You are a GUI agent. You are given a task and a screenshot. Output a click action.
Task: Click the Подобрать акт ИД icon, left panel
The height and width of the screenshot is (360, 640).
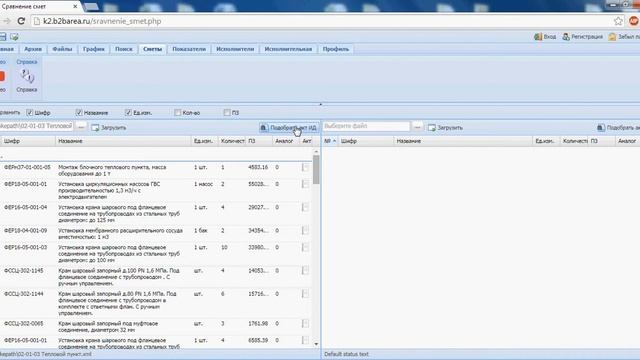(264, 128)
